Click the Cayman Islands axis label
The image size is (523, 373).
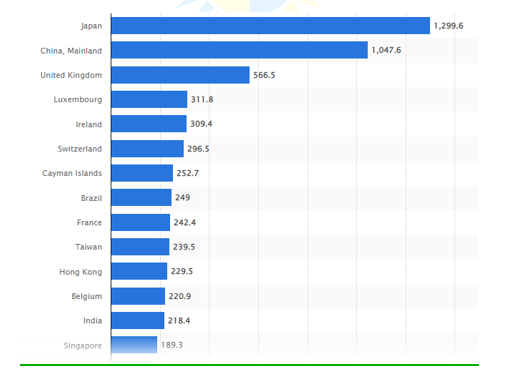click(x=72, y=173)
